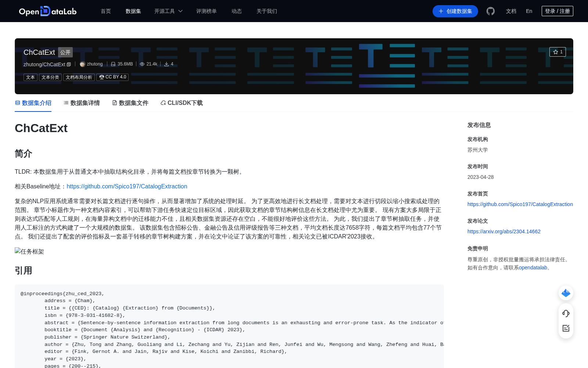This screenshot has width=588, height=368.
Task: Open 发布首页 GitHub CatalogExtraction link
Action: (520, 204)
